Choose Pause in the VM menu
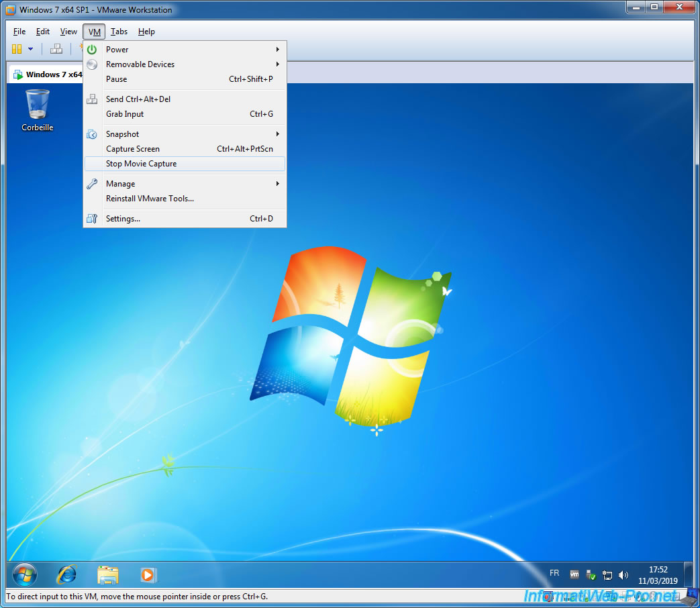Image resolution: width=700 pixels, height=608 pixels. coord(185,79)
